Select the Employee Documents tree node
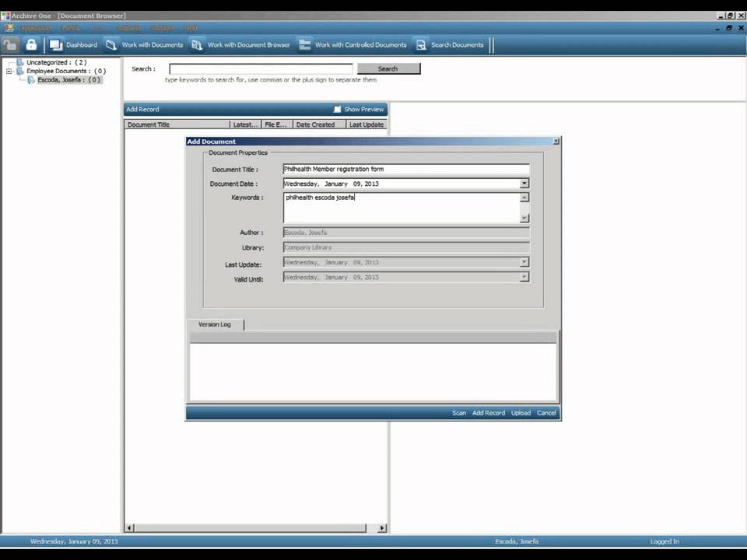This screenshot has width=747, height=560. pos(65,71)
